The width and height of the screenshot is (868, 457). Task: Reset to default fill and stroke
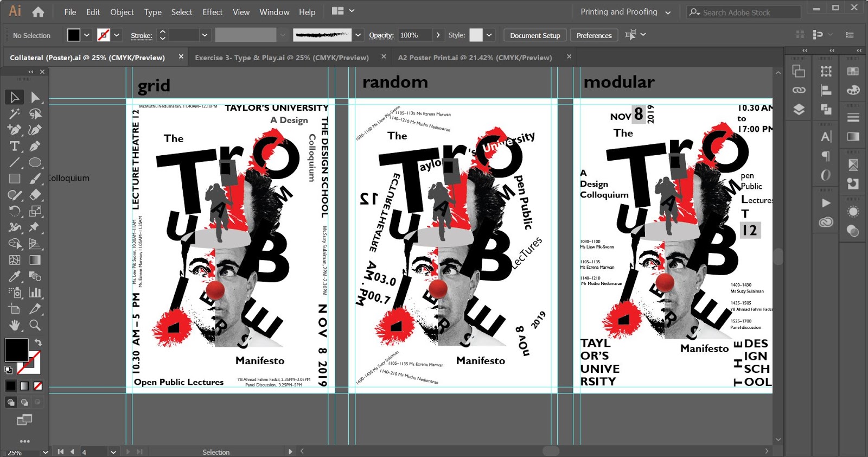[8, 370]
